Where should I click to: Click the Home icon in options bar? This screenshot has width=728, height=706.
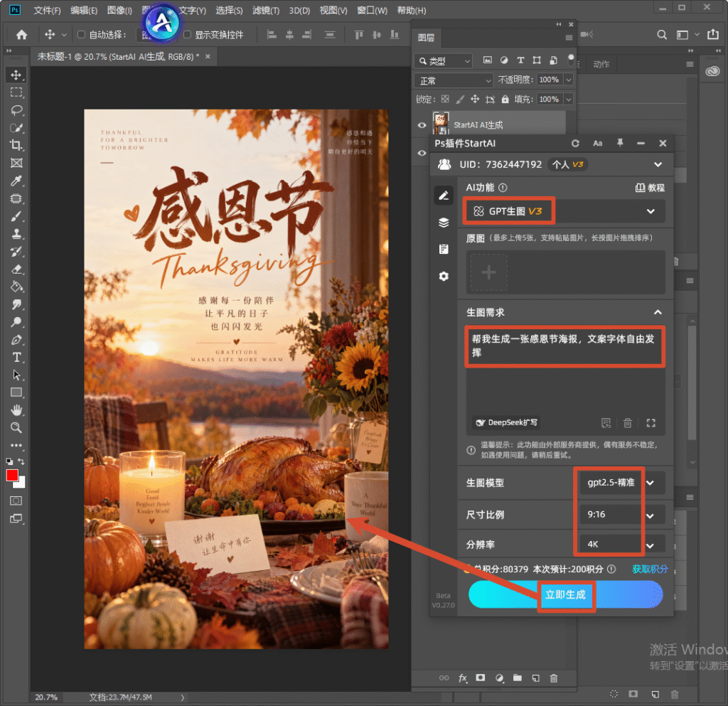[x=22, y=34]
